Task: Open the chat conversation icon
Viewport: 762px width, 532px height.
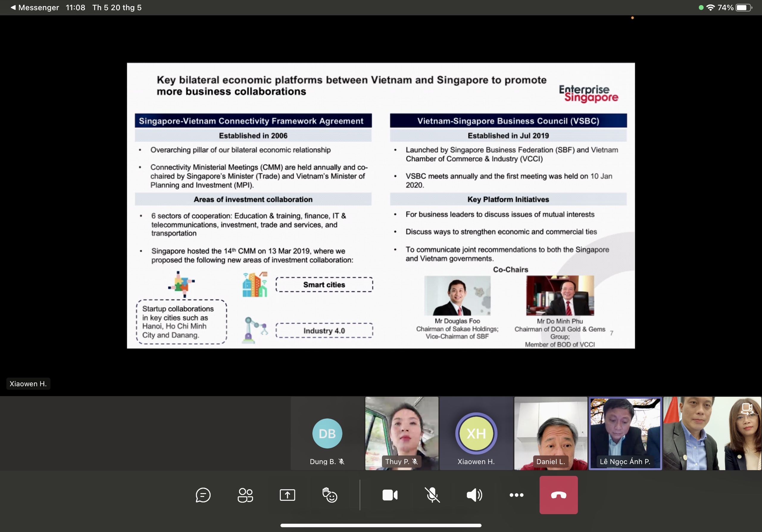Action: pyautogui.click(x=203, y=495)
